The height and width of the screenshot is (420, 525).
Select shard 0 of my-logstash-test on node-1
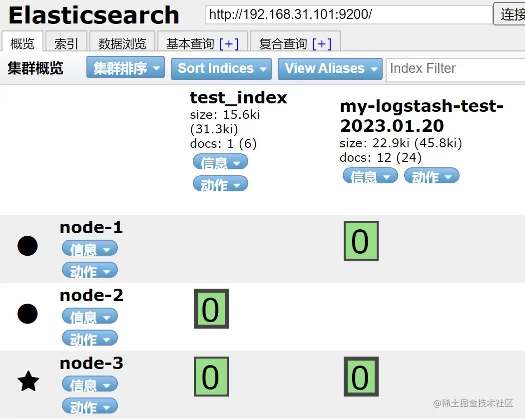361,241
